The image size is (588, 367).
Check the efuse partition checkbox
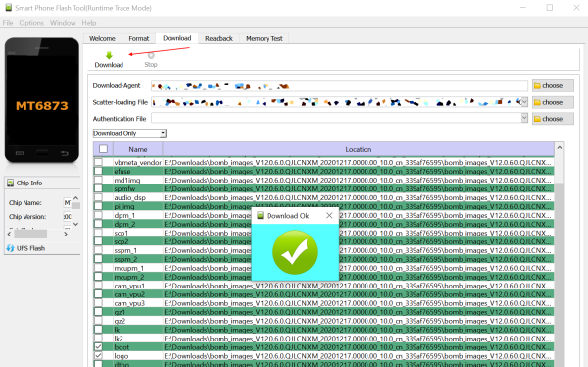click(x=98, y=171)
